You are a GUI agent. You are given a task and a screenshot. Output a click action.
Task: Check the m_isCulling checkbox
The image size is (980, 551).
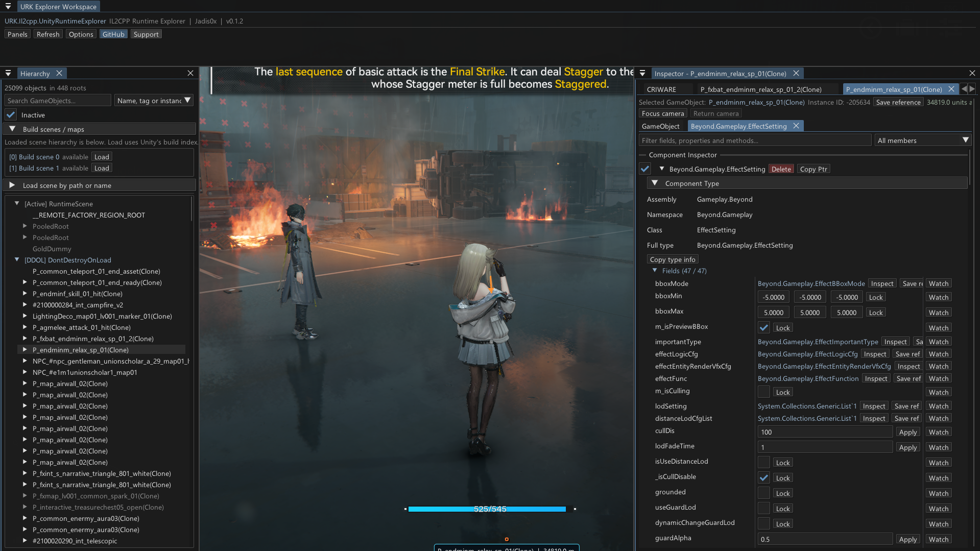[764, 392]
